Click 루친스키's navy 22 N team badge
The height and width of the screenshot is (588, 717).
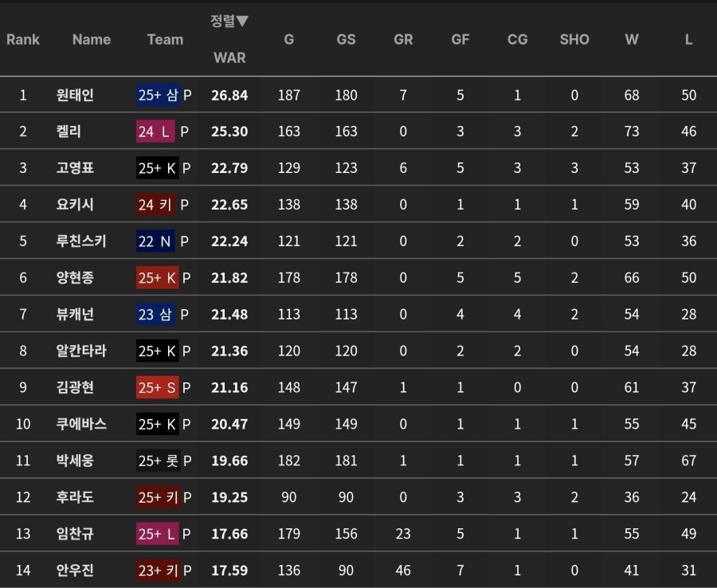point(155,241)
